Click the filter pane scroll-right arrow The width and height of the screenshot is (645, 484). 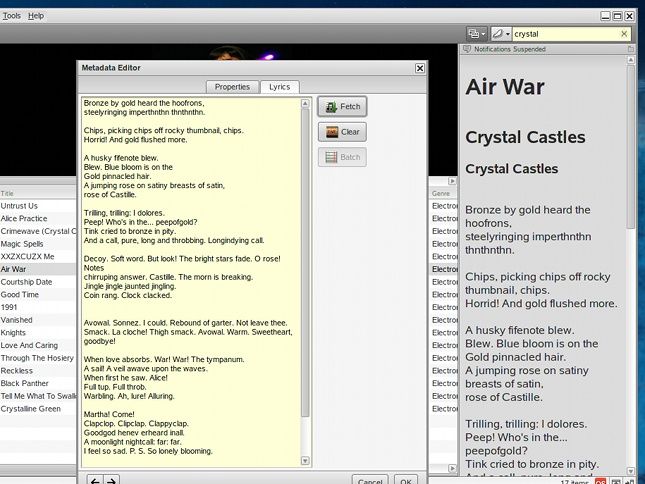tap(452, 181)
